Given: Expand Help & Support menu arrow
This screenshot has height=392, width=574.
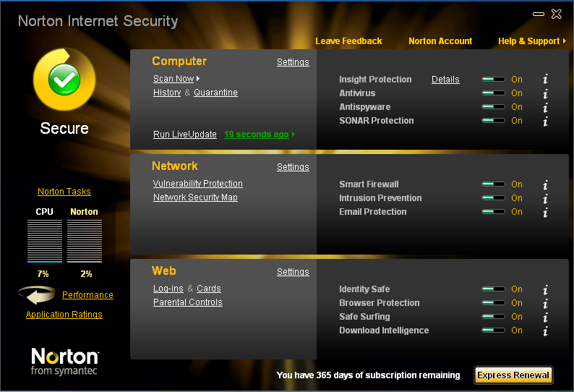Looking at the screenshot, I should pyautogui.click(x=565, y=41).
